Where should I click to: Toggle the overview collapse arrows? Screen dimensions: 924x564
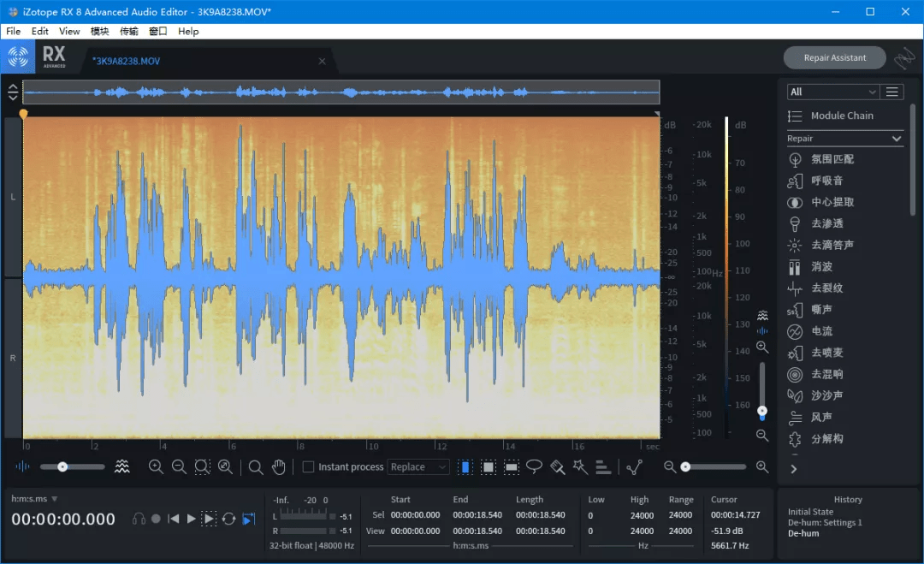point(13,92)
